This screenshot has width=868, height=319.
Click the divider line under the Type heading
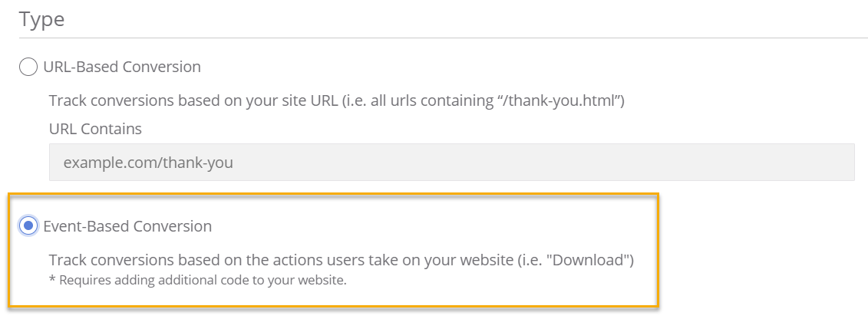[x=443, y=38]
